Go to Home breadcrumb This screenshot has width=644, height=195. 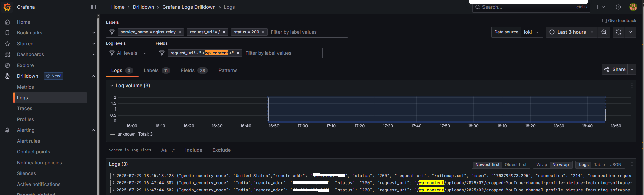coord(118,7)
